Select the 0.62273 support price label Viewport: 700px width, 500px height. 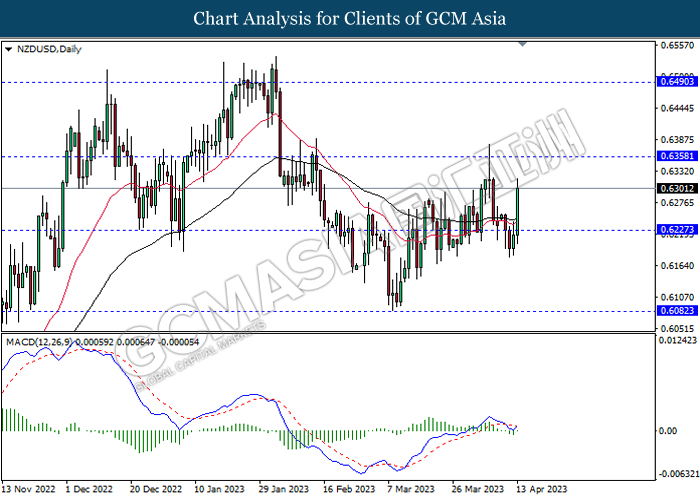tap(677, 229)
